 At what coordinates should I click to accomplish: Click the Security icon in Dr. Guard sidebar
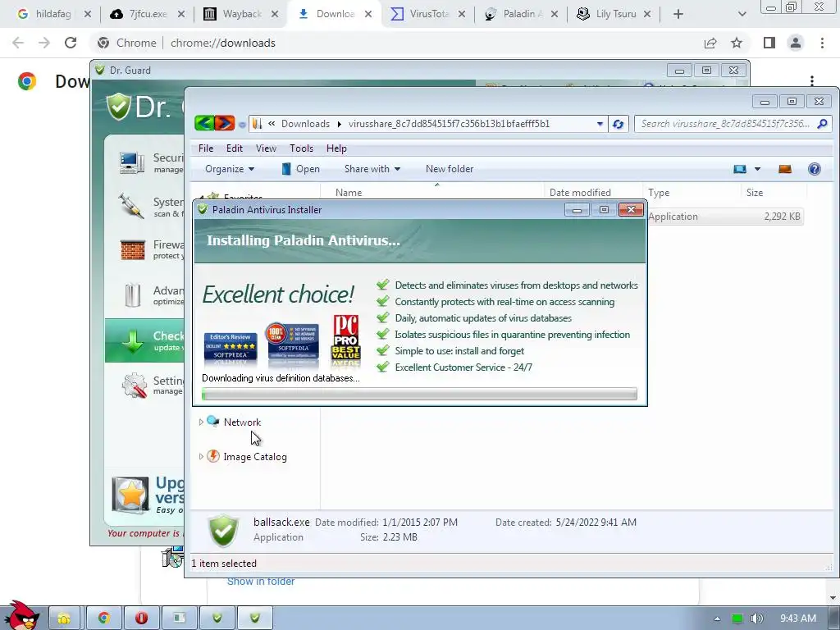132,162
